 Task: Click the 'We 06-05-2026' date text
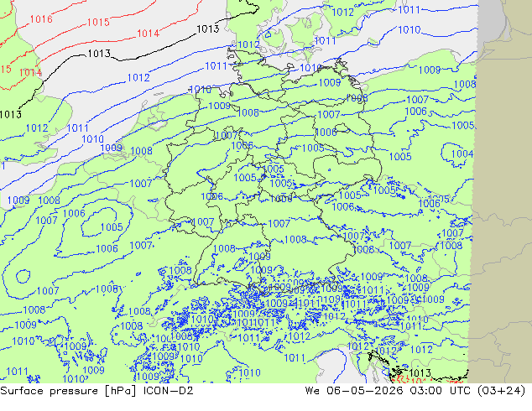(354, 391)
